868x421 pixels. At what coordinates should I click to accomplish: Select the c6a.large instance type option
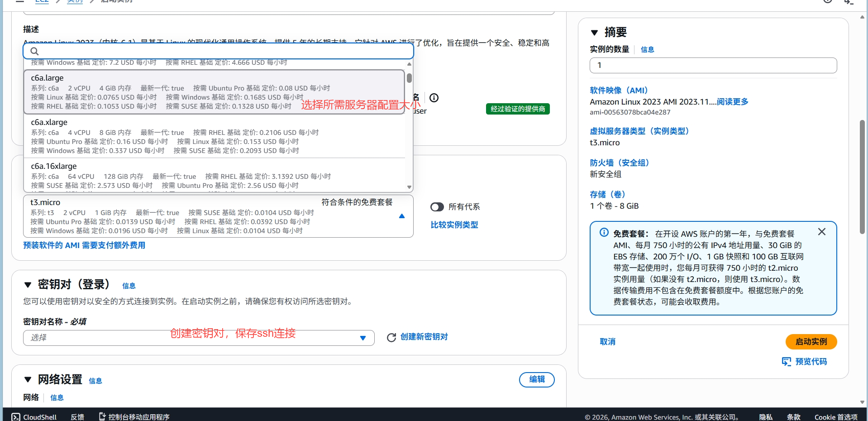[x=214, y=92]
